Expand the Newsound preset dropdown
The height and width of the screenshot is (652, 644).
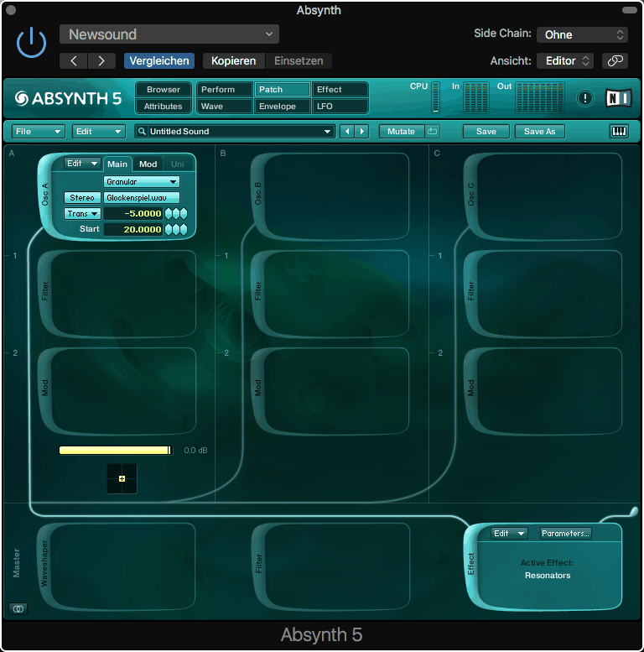(x=169, y=34)
